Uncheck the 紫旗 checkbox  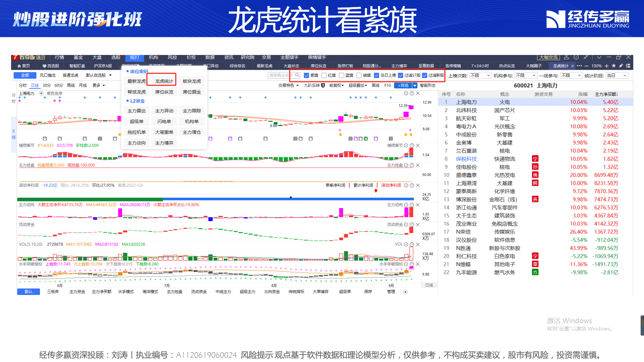[x=306, y=75]
